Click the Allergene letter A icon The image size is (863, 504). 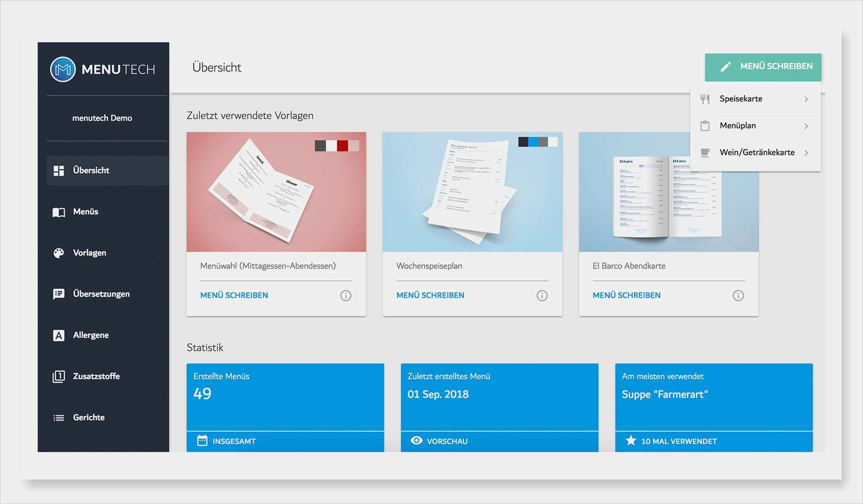(59, 335)
